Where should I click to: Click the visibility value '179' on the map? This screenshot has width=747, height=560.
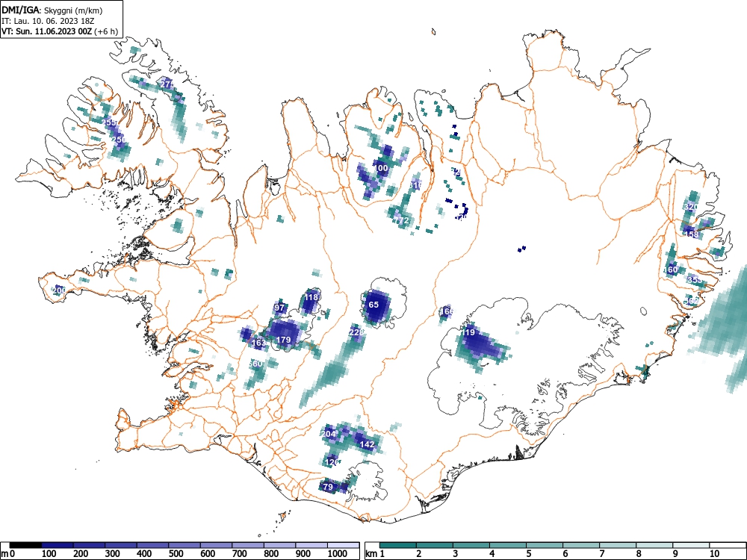point(283,340)
